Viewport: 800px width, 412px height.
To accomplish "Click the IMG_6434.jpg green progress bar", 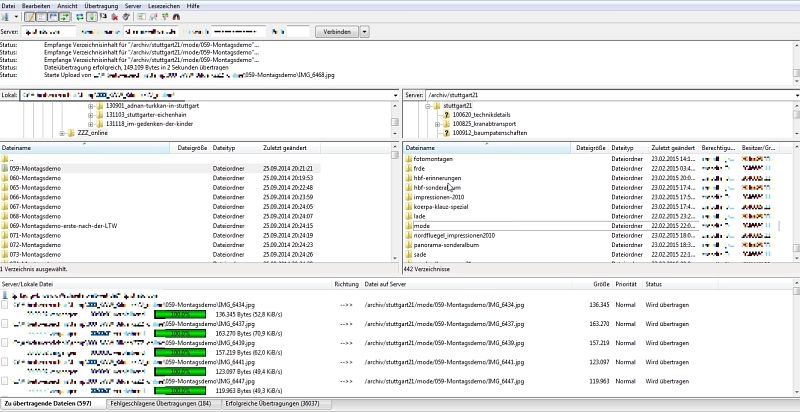I will (180, 314).
